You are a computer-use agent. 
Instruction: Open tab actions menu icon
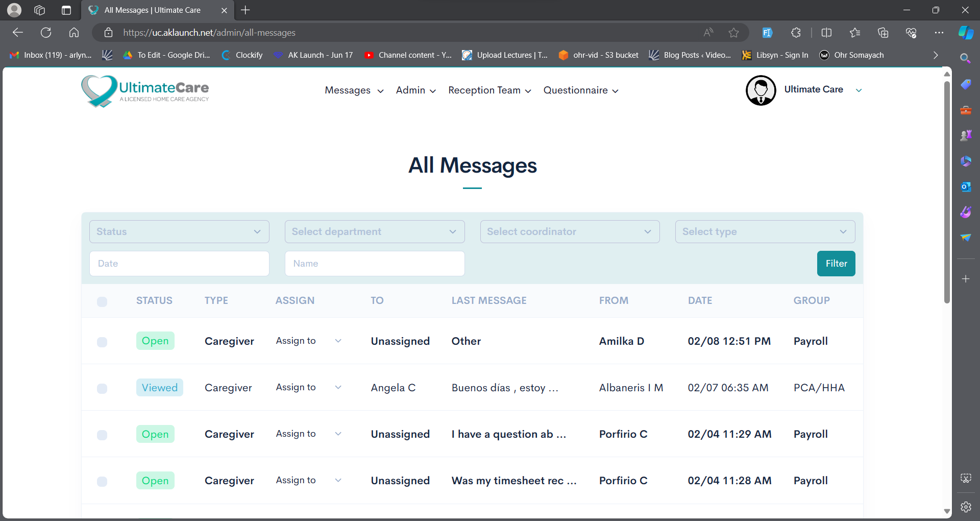click(66, 10)
